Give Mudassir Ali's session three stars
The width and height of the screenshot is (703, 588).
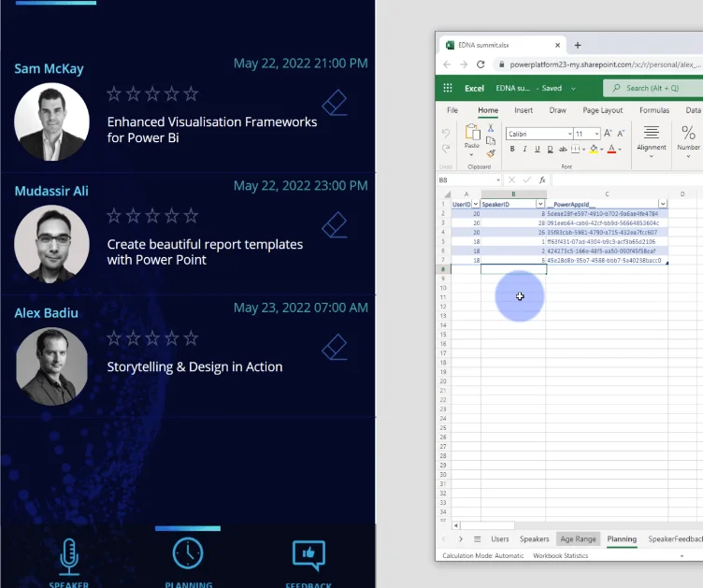(152, 216)
